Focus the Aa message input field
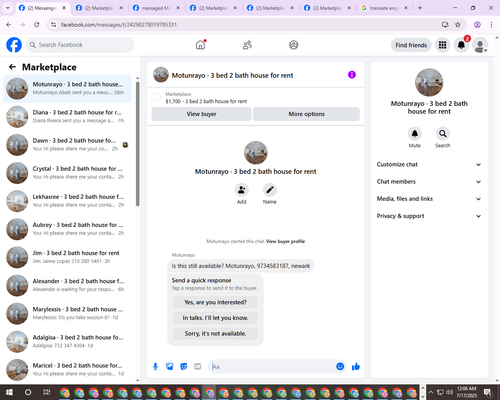 click(x=273, y=367)
